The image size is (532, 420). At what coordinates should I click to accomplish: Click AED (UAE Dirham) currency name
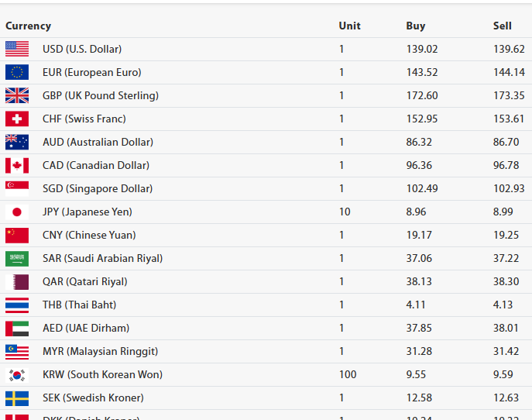(86, 328)
